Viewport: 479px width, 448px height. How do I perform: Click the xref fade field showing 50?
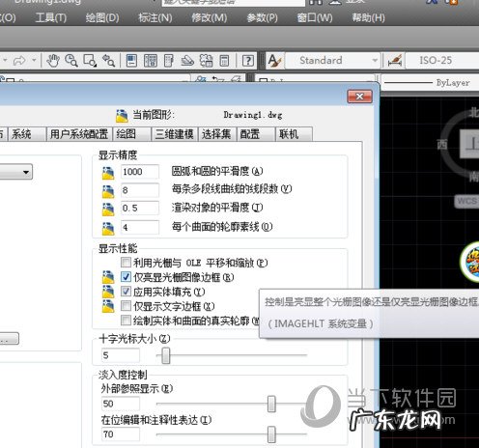(x=121, y=404)
